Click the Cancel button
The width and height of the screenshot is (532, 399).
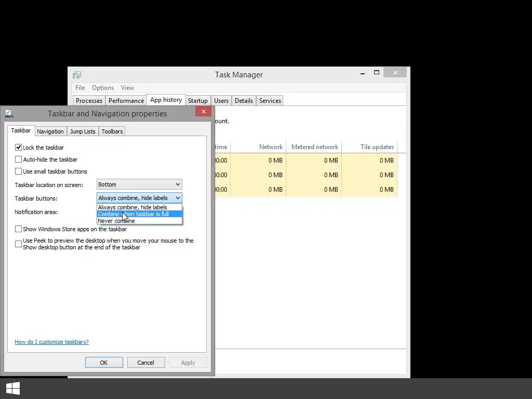(x=146, y=362)
